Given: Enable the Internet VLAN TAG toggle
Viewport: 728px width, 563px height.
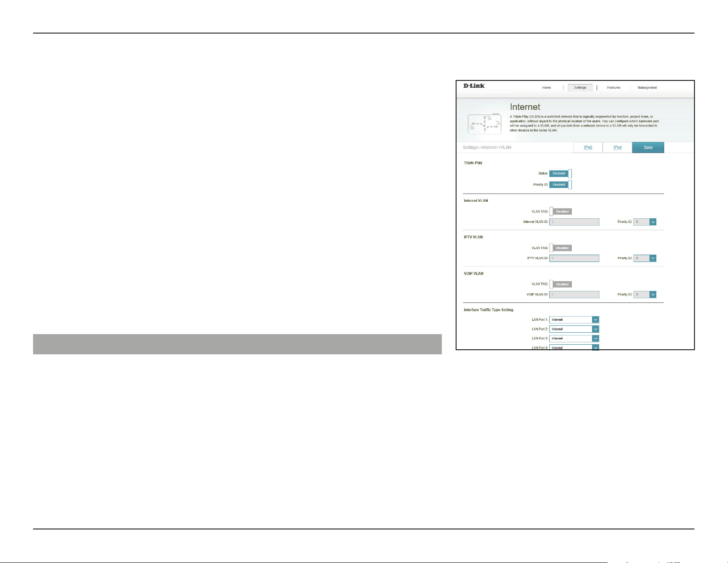Looking at the screenshot, I should coord(560,211).
